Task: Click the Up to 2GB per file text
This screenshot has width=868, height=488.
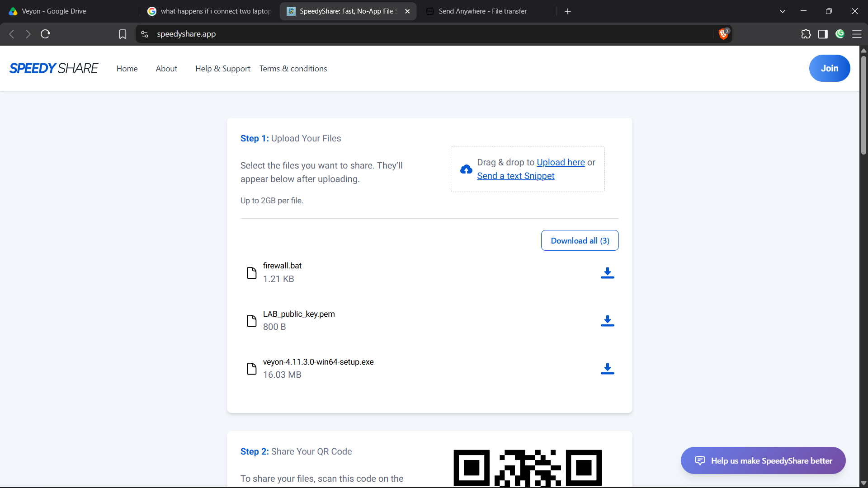Action: tap(272, 201)
